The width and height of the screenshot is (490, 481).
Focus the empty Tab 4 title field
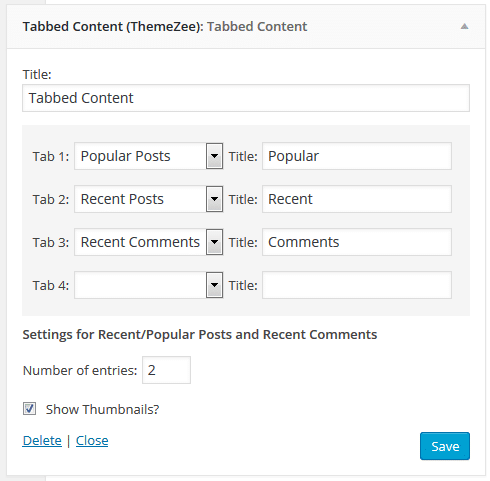click(357, 285)
